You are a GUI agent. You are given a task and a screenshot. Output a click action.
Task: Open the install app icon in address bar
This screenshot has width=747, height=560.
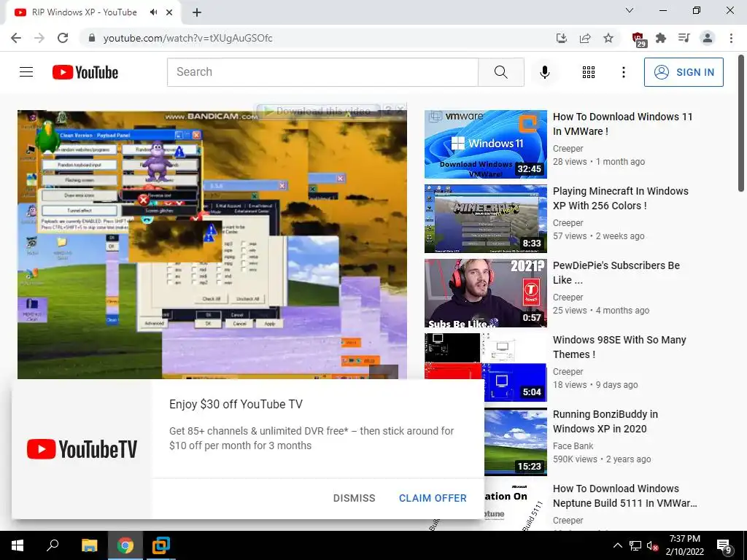tap(562, 38)
